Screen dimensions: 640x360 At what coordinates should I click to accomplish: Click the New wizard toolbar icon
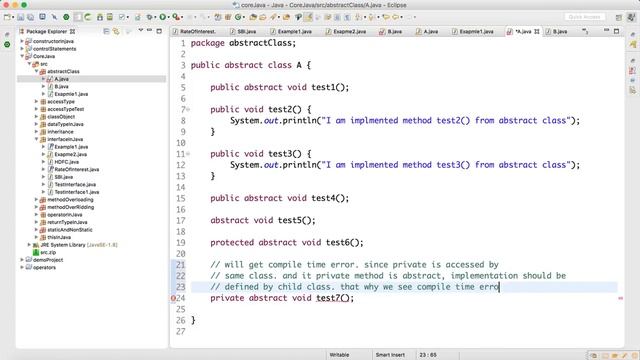pyautogui.click(x=7, y=17)
